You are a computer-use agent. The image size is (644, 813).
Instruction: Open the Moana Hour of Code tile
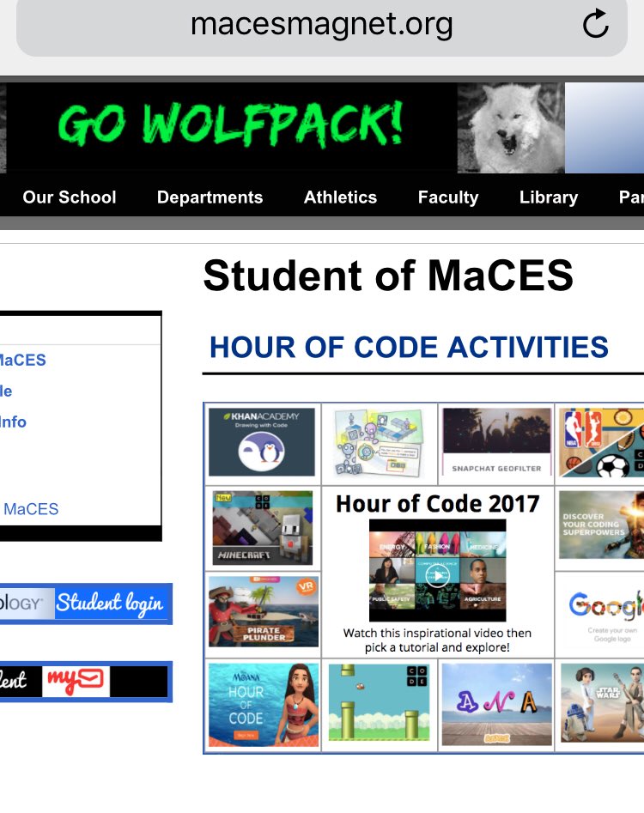tap(264, 705)
